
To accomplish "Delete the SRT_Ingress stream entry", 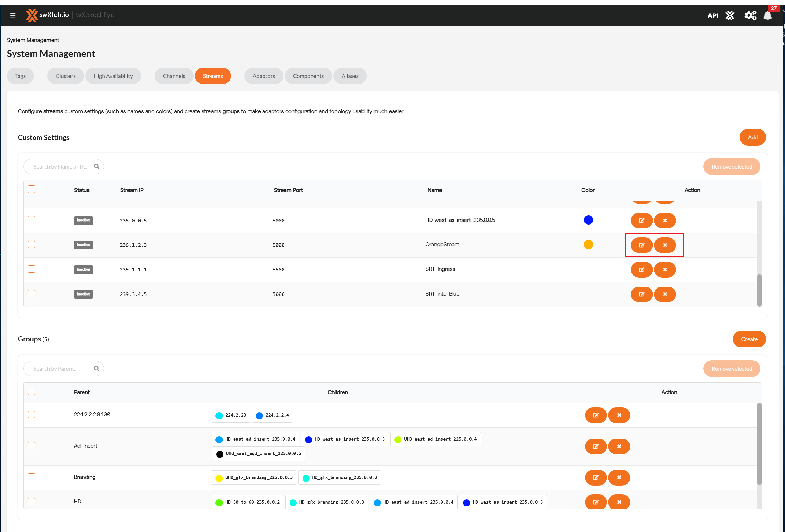I will (x=665, y=270).
